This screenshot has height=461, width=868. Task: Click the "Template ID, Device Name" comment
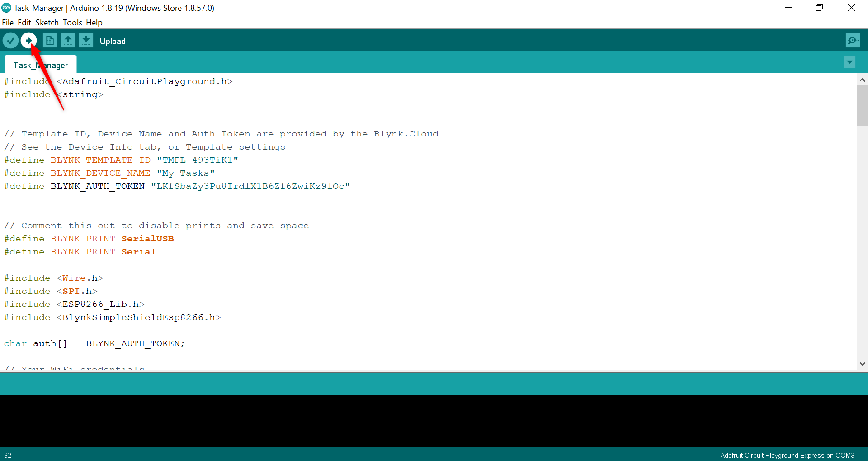pos(222,134)
